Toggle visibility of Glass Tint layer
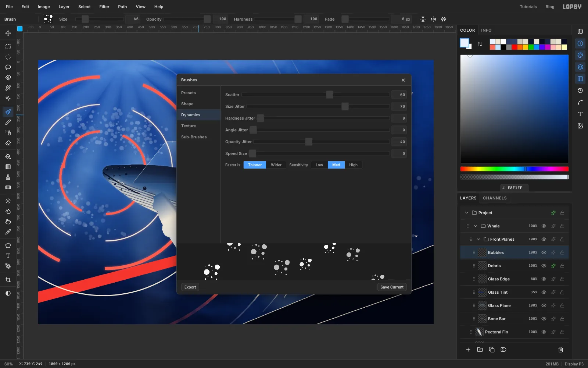588x368 pixels. (544, 292)
